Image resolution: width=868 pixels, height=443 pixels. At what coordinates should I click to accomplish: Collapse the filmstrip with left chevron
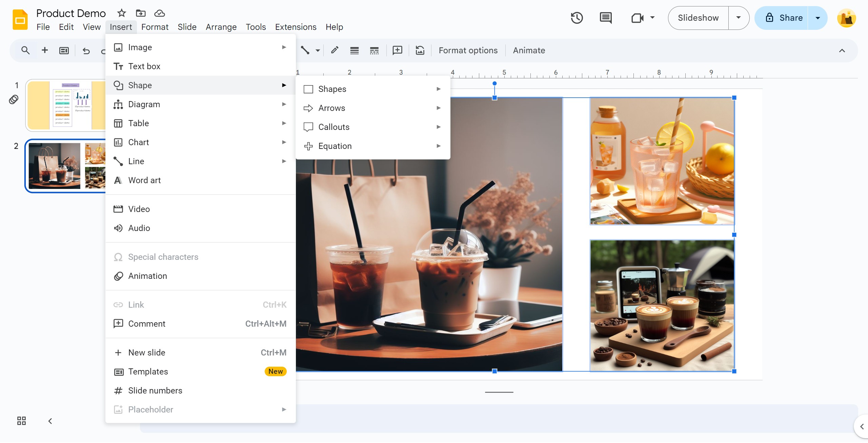(50, 421)
